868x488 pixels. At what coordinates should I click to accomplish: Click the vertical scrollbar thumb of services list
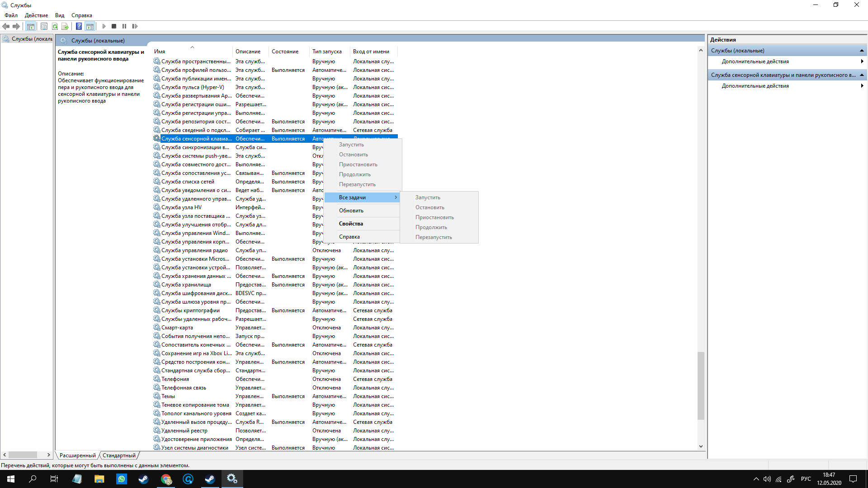pyautogui.click(x=701, y=386)
